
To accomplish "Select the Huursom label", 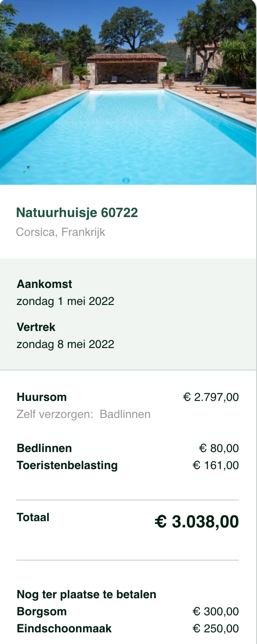I will (42, 397).
